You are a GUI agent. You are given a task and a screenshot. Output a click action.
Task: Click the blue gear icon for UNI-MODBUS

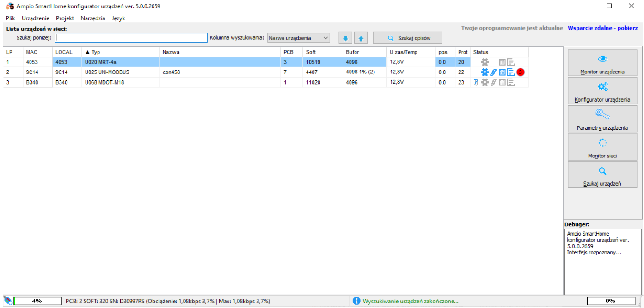(485, 72)
